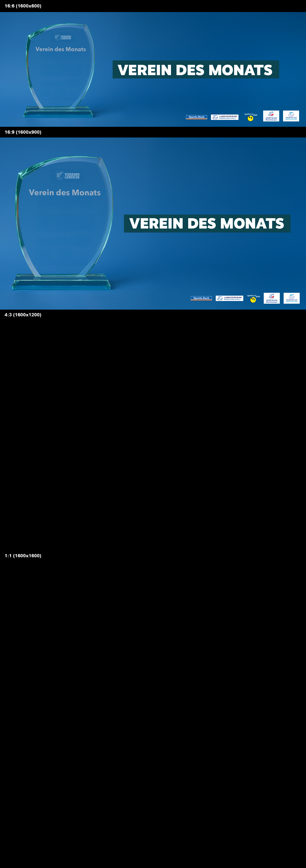The image size is (306, 868).
Task: Click the Sportbund Rheinhessen logo in the 16:9 banner
Action: (x=272, y=298)
